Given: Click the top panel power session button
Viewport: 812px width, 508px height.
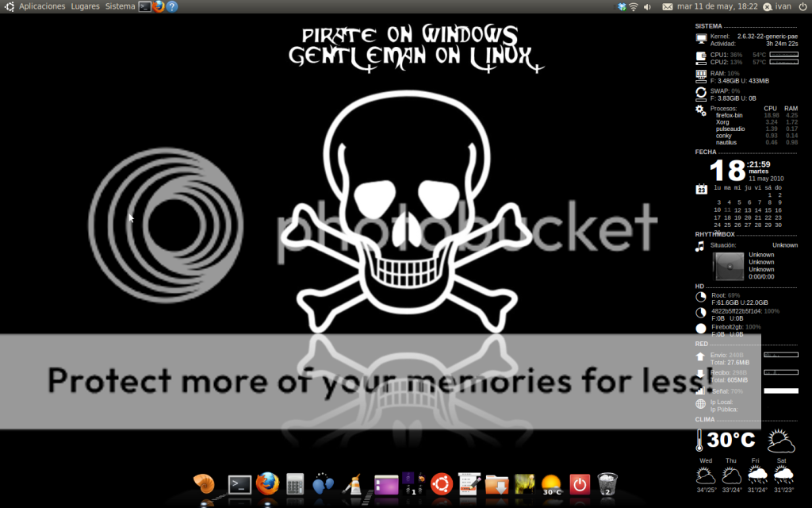Looking at the screenshot, I should (802, 6).
